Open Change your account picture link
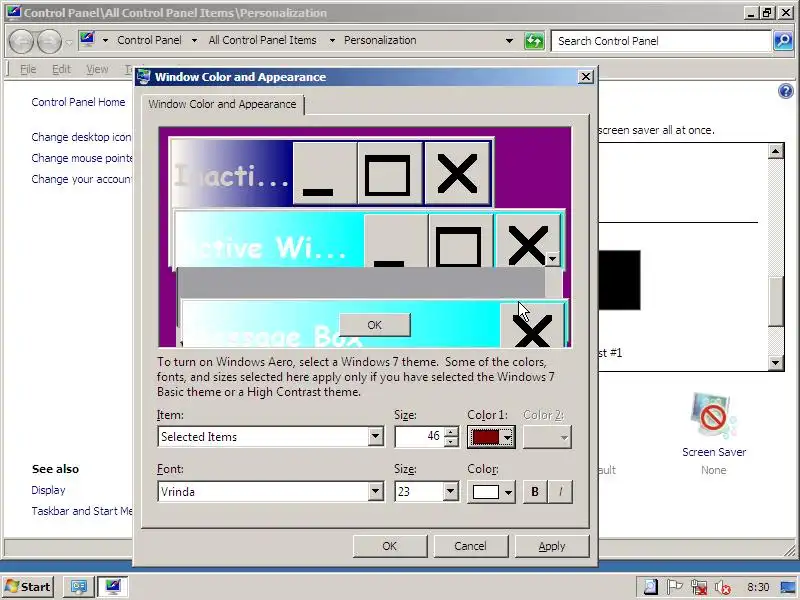This screenshot has height=600, width=800. click(x=82, y=179)
